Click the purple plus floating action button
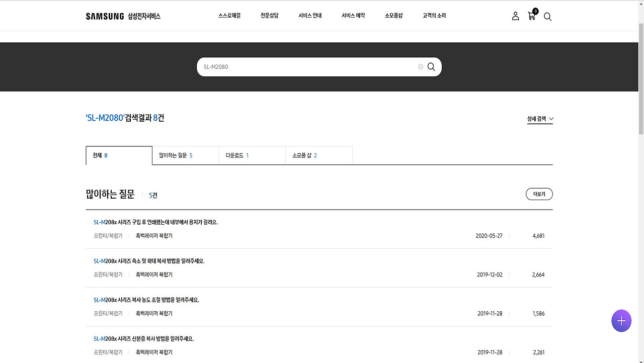644x363 pixels. (x=621, y=320)
